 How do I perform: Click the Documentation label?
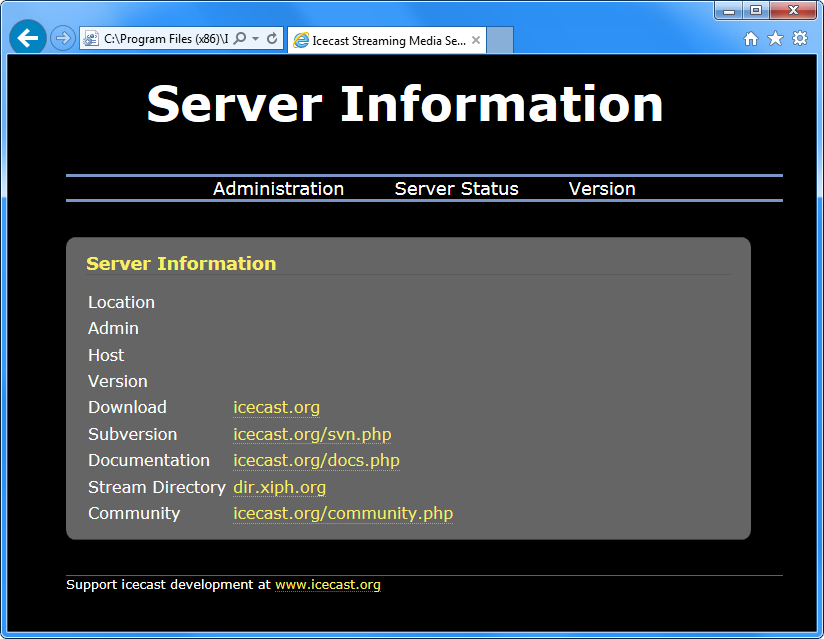click(149, 460)
